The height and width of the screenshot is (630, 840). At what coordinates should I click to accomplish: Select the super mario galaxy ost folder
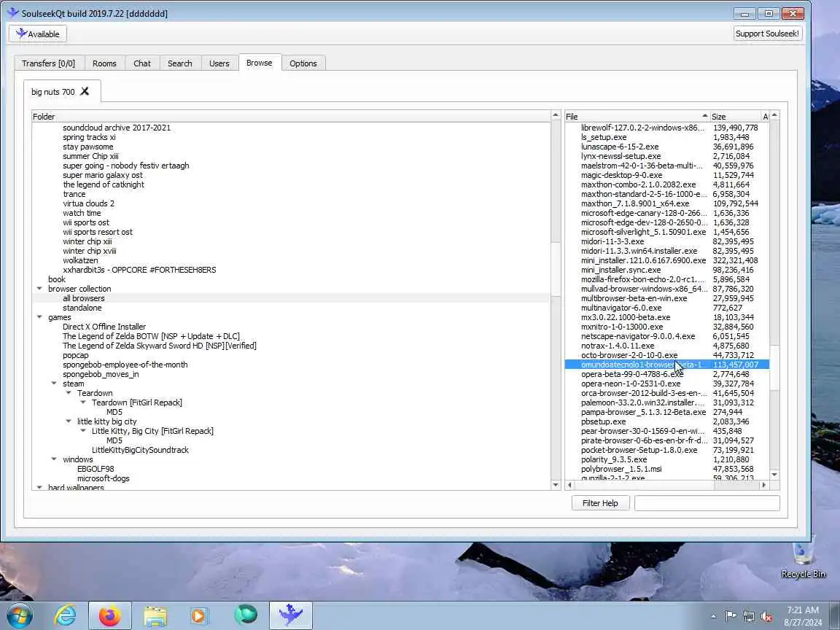102,175
